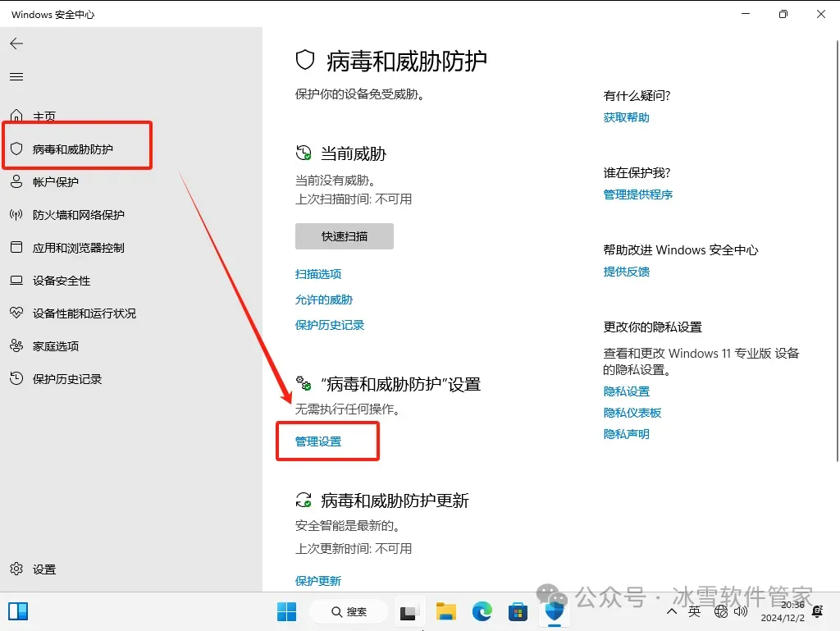Screen dimensions: 840x631
Task: Click 管理设置 link
Action: [x=318, y=441]
